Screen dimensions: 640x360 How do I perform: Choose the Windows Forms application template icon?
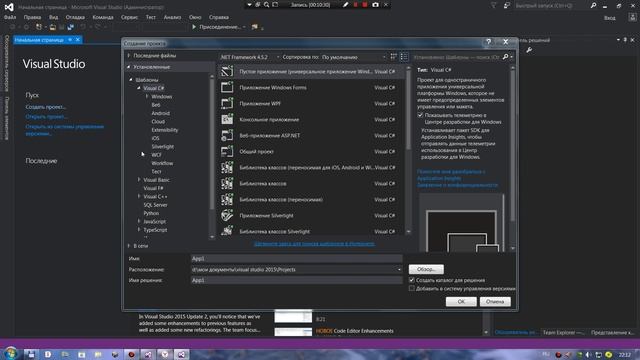point(227,87)
